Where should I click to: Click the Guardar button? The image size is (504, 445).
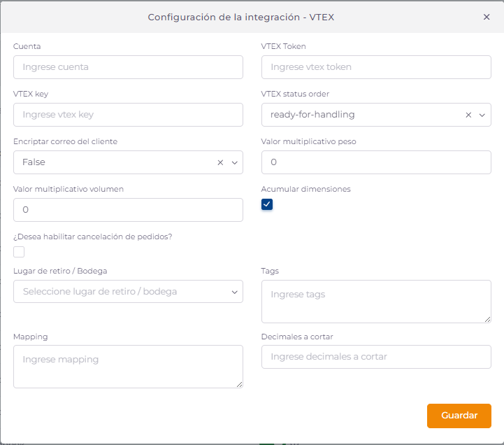coord(459,416)
